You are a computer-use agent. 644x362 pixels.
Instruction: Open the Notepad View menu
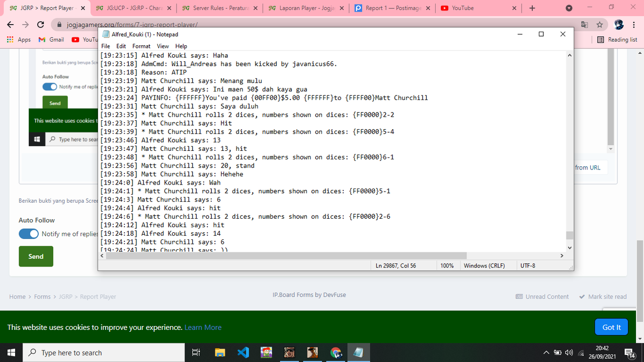click(163, 46)
